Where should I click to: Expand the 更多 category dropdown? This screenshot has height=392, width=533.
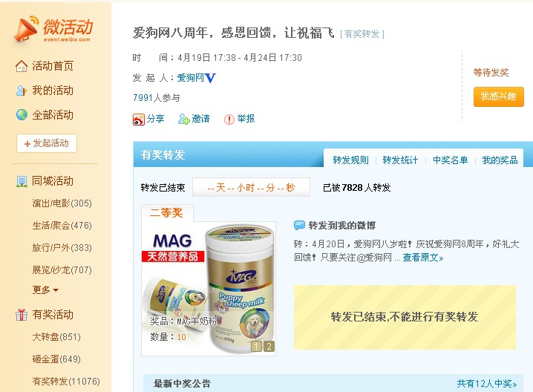tap(45, 290)
